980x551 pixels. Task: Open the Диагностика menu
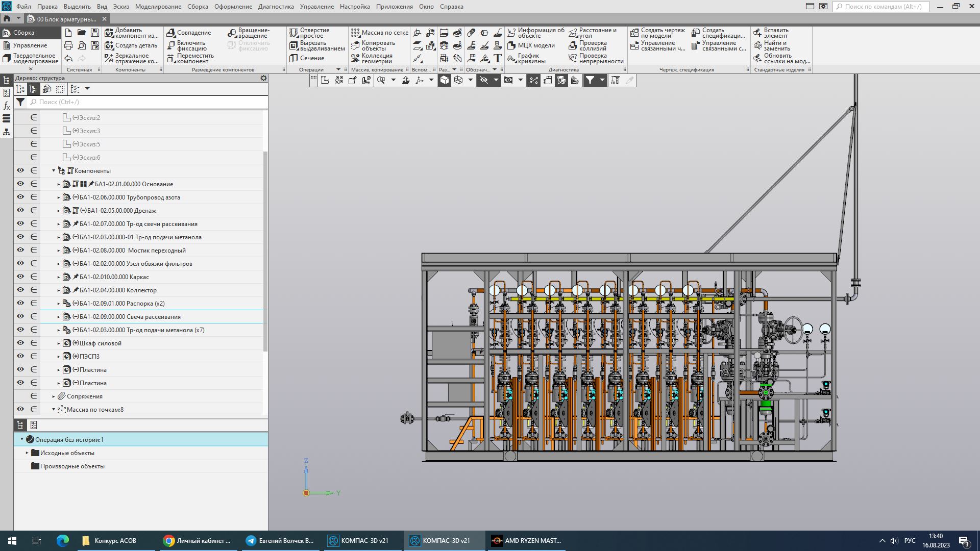tap(276, 7)
